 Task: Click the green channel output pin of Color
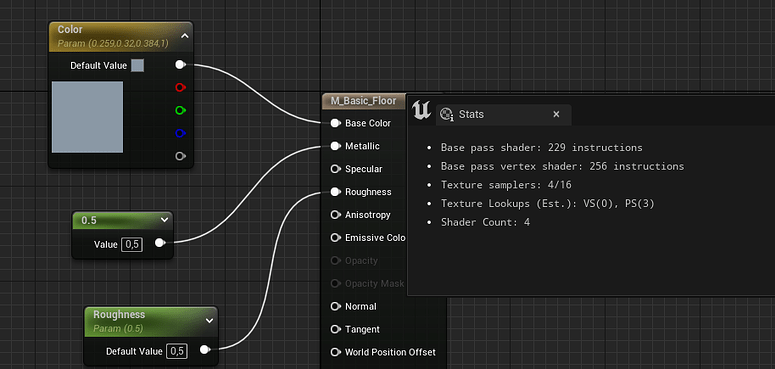tap(180, 110)
